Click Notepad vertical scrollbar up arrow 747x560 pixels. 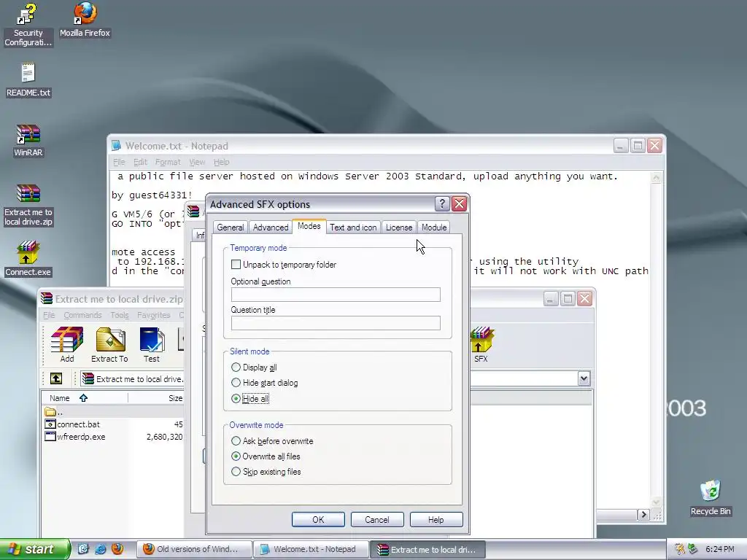(656, 178)
